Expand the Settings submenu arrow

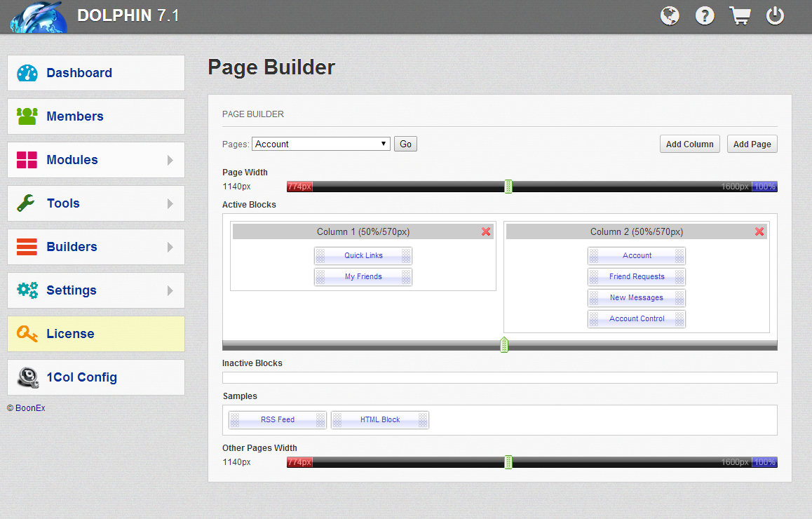[170, 290]
